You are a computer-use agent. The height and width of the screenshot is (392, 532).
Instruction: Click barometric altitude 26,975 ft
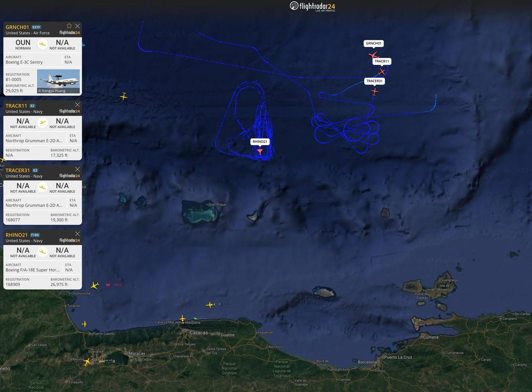[59, 284]
